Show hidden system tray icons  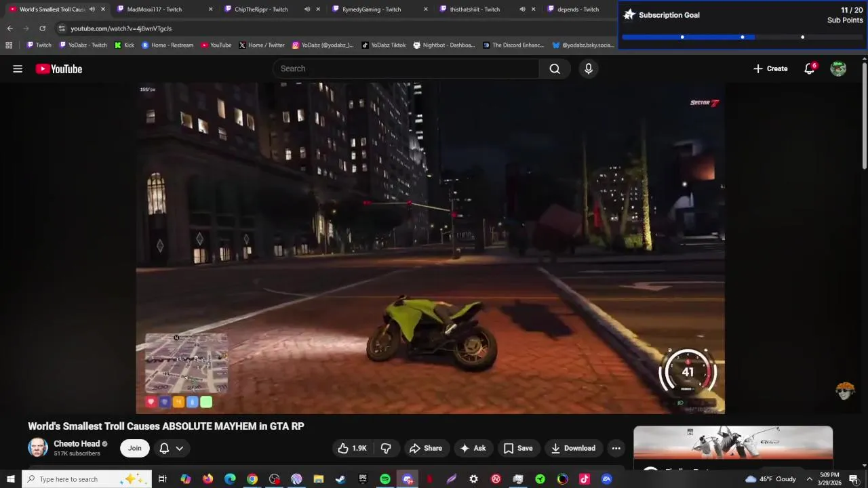(809, 479)
